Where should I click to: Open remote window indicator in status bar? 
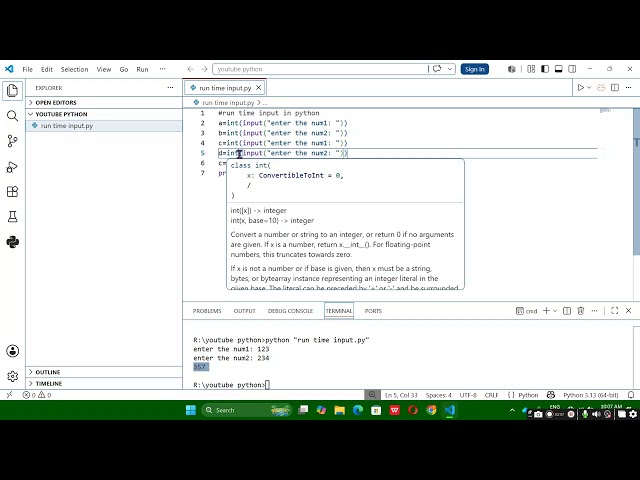click(9, 395)
